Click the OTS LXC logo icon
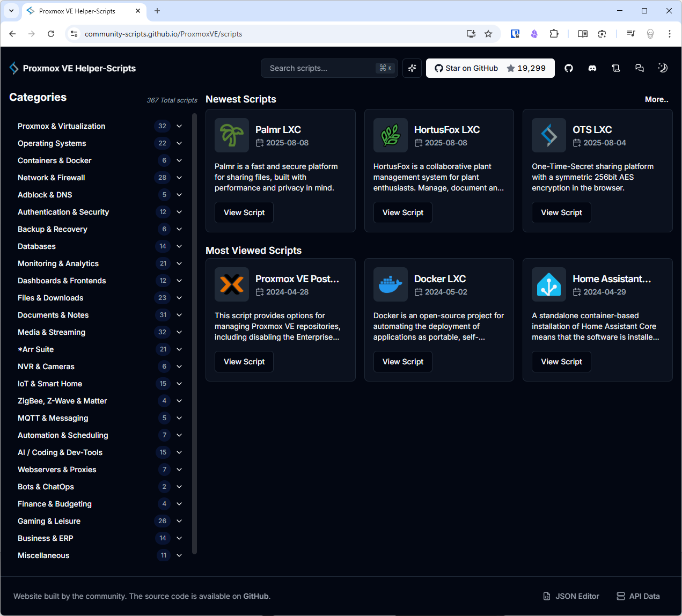Screen dimensions: 682x616 tap(549, 135)
